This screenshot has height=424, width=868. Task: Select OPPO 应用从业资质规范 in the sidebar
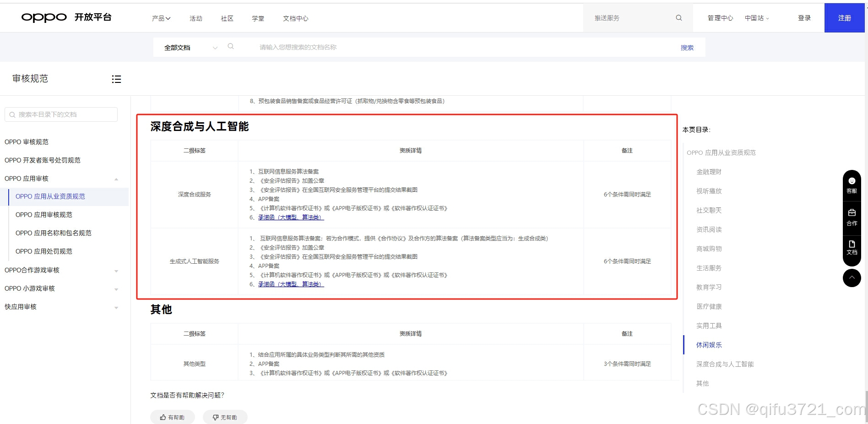(50, 196)
